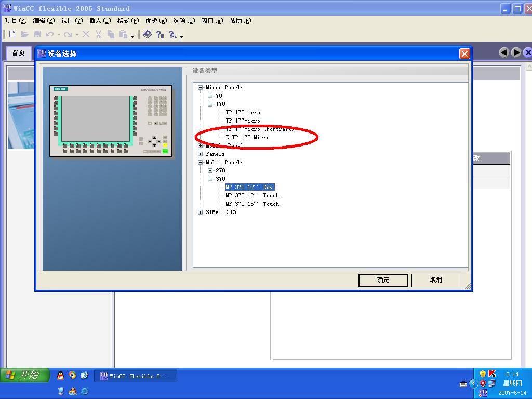Viewport: 532px width, 399px height.
Task: Click the Multi Panels tree label
Action: click(224, 162)
